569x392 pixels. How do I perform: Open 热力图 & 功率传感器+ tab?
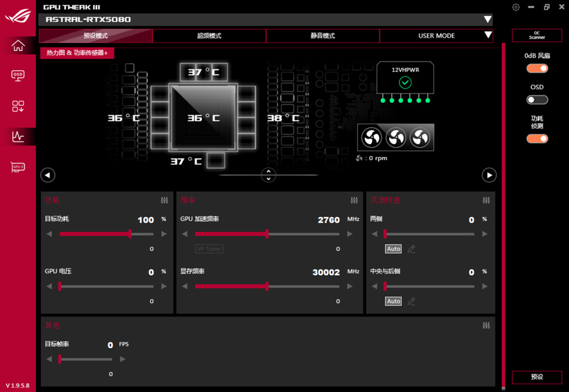click(77, 53)
